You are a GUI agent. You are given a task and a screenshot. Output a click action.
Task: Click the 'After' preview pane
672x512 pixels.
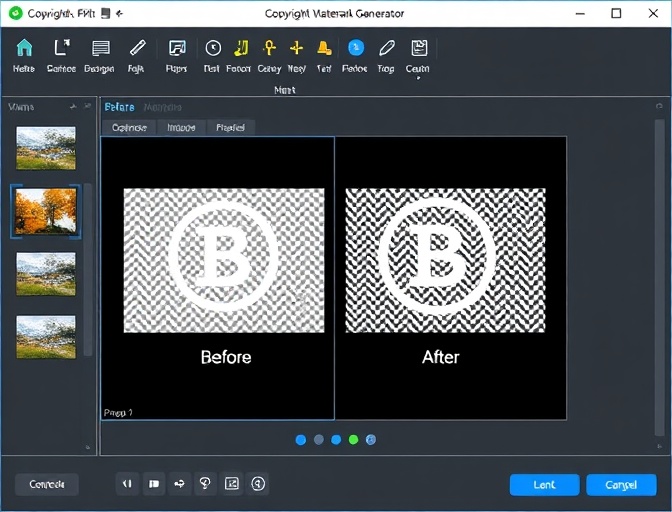pyautogui.click(x=451, y=278)
